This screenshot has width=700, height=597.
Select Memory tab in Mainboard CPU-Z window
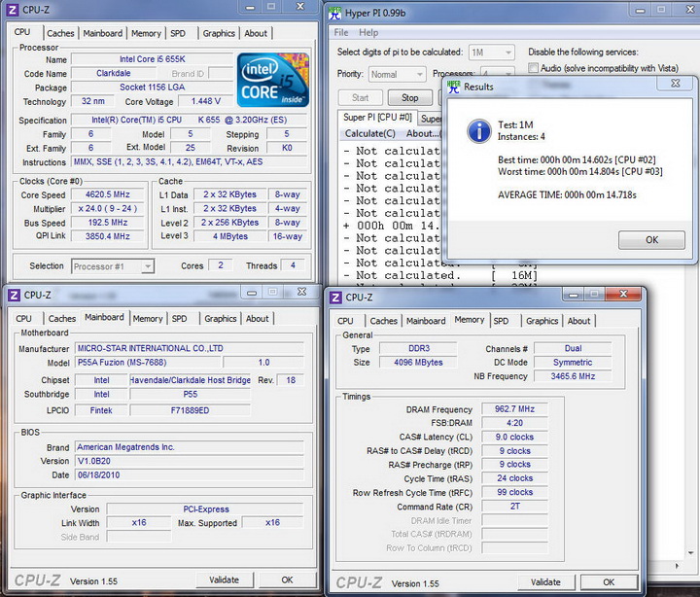click(148, 319)
